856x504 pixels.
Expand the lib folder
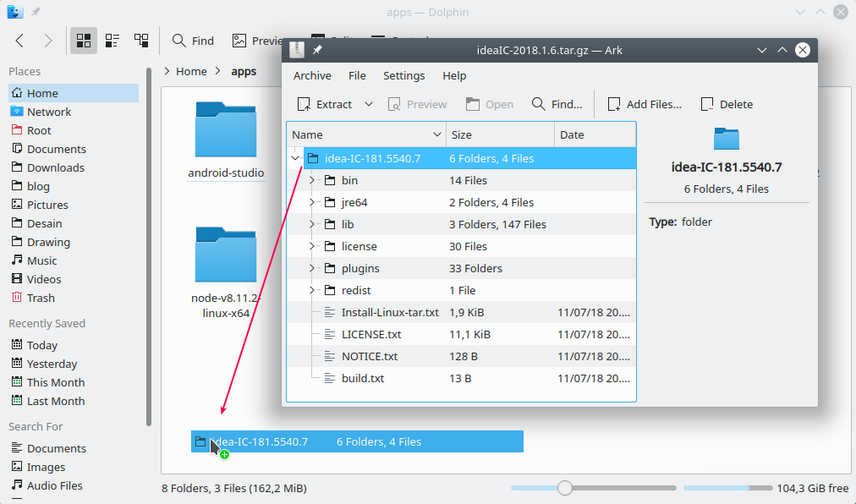(x=312, y=224)
